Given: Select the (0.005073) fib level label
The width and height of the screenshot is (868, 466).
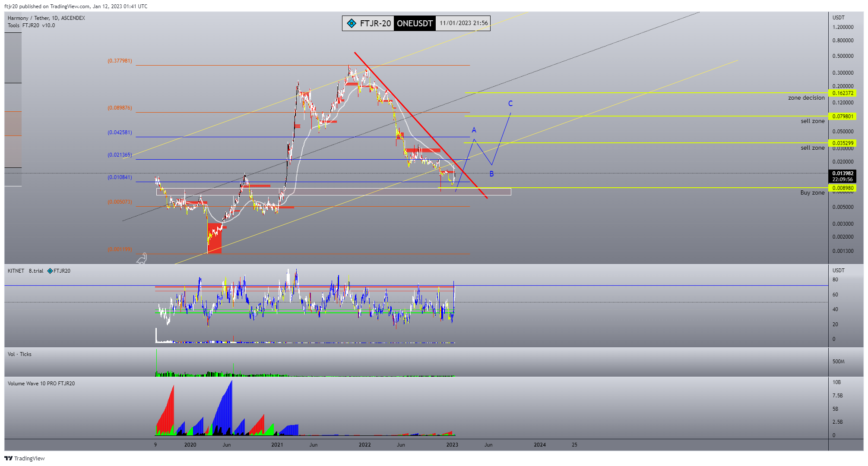Looking at the screenshot, I should click(120, 202).
